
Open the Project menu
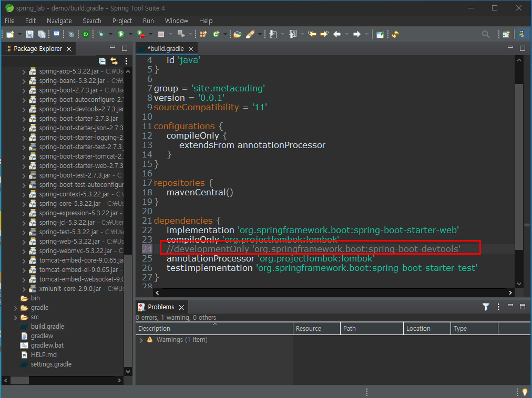tap(122, 20)
